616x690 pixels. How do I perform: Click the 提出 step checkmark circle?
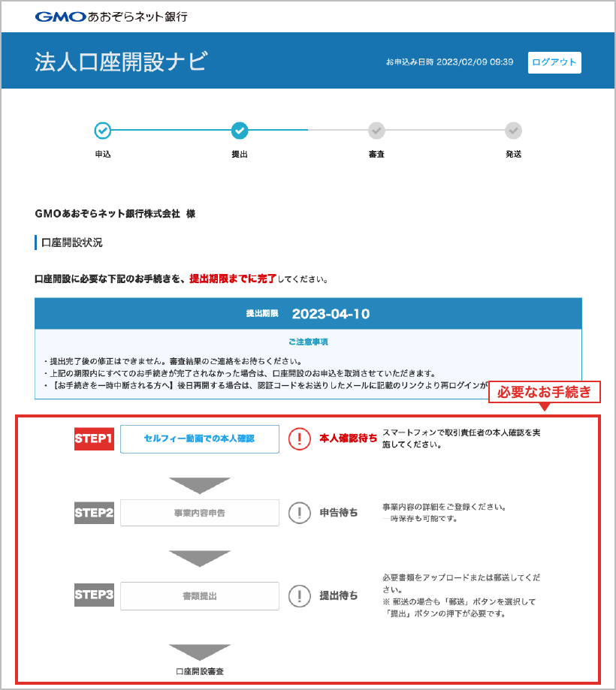240,130
